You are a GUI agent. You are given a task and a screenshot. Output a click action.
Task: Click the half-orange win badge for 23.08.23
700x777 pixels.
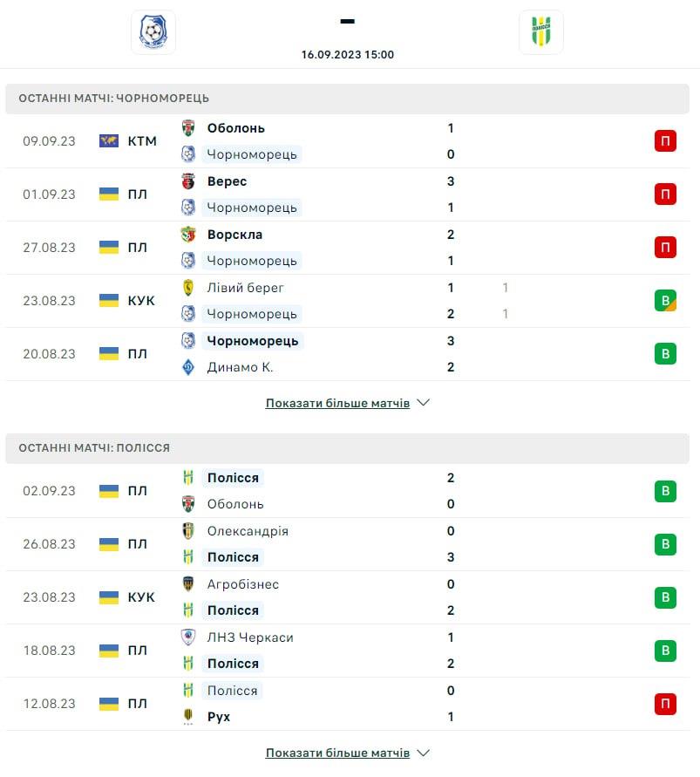pos(665,301)
